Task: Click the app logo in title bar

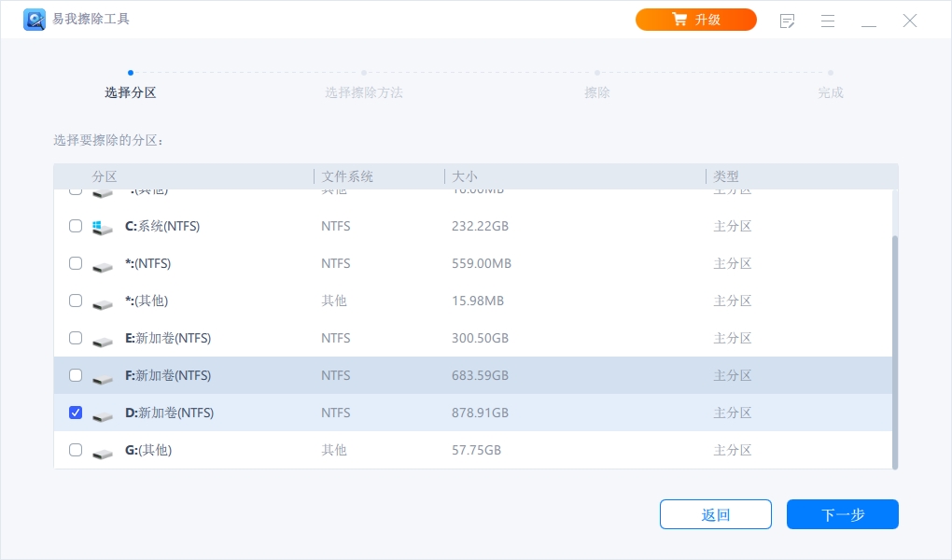Action: point(35,20)
